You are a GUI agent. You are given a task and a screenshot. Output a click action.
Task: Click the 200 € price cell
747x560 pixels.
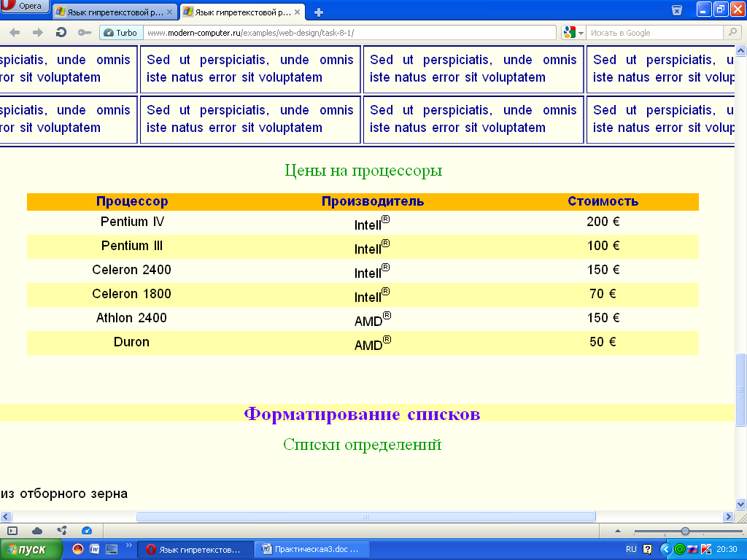[x=603, y=222]
